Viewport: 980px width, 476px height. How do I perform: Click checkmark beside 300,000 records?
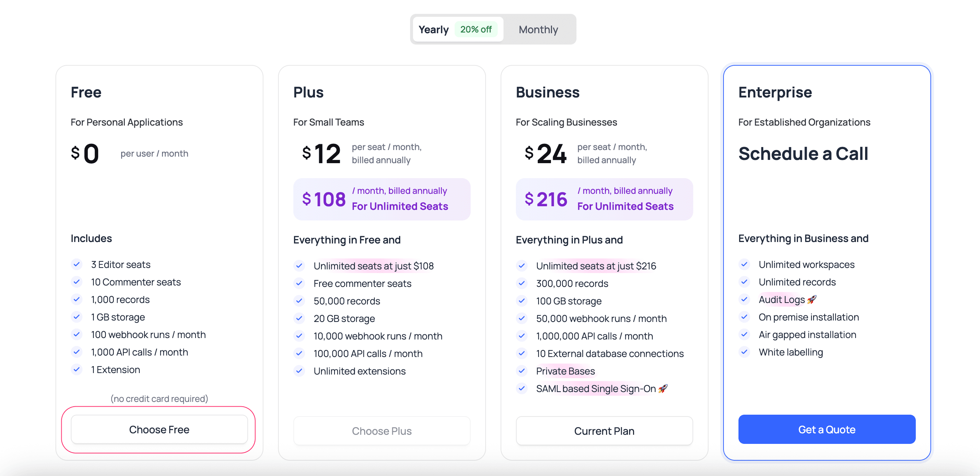pos(522,283)
